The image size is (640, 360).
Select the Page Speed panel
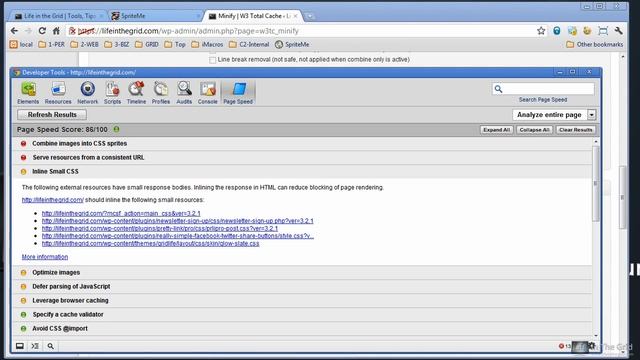click(x=238, y=93)
